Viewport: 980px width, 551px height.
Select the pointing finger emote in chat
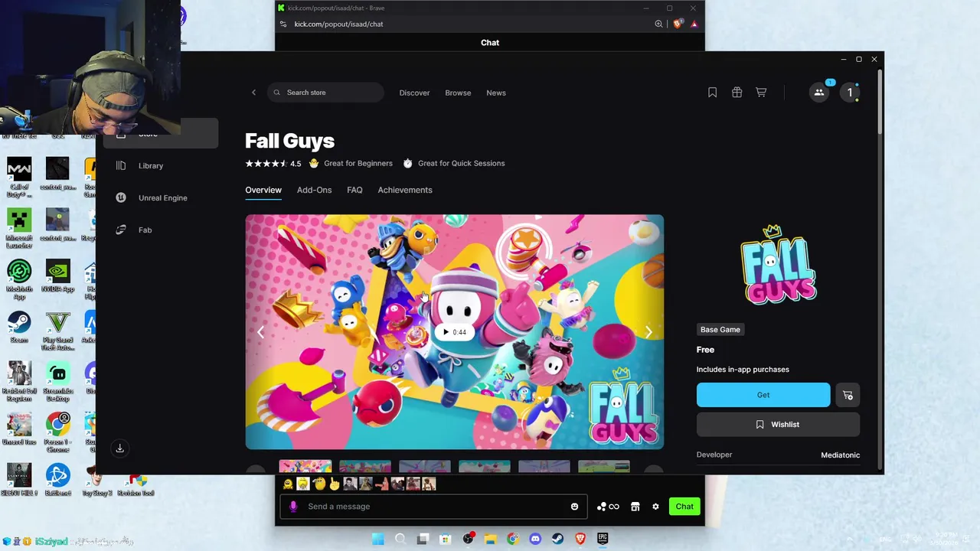pyautogui.click(x=335, y=484)
